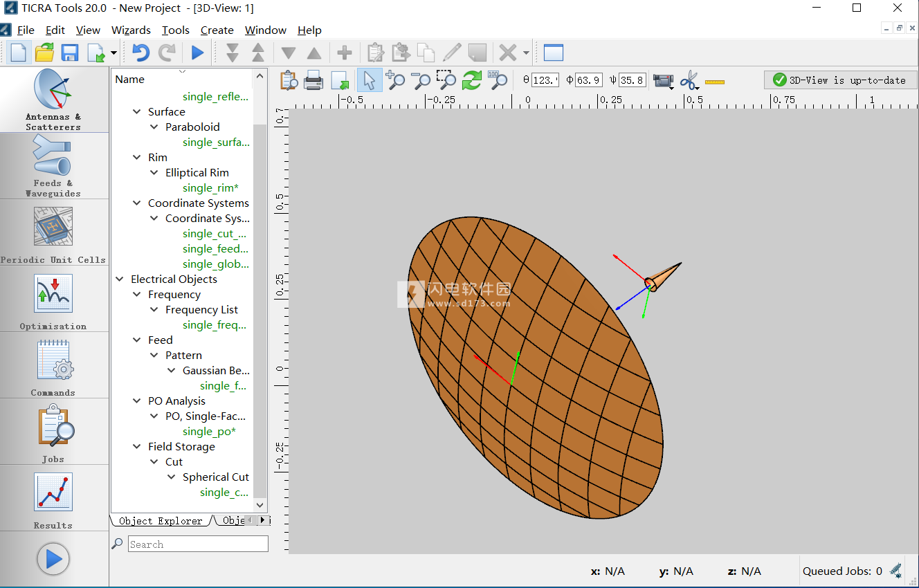
Task: Click the single down-triangle move down icon
Action: 289,53
